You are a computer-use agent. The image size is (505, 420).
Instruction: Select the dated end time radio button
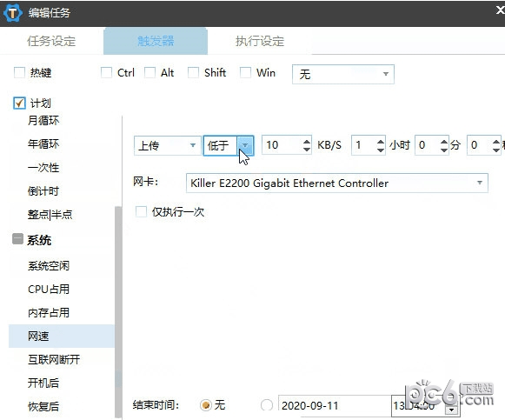(267, 405)
